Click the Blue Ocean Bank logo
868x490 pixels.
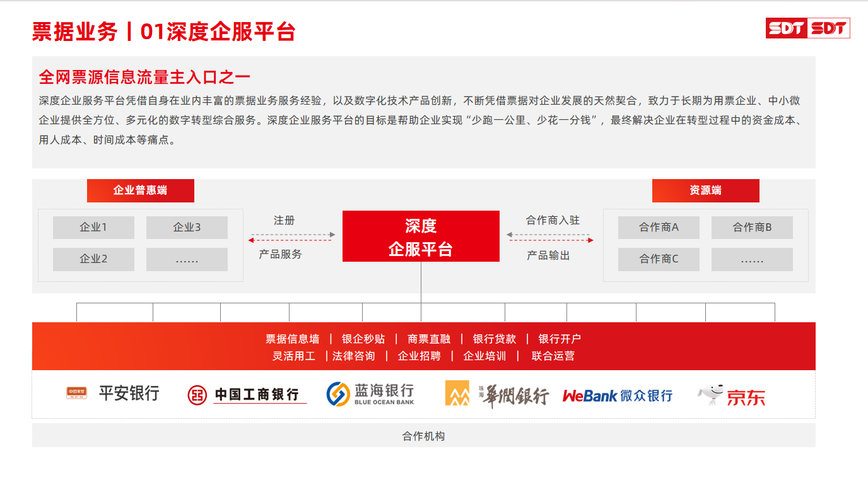point(370,394)
